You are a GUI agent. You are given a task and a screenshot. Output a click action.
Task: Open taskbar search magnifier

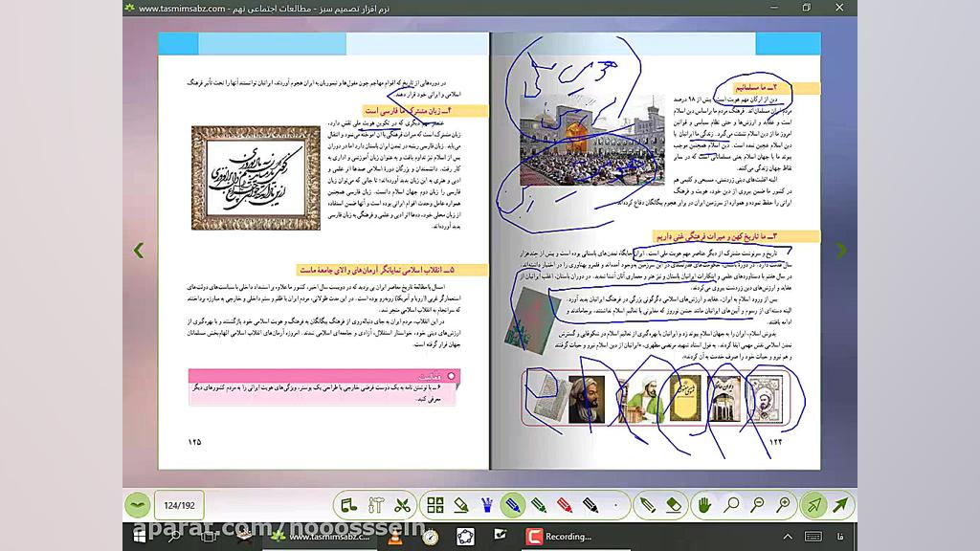click(x=174, y=536)
